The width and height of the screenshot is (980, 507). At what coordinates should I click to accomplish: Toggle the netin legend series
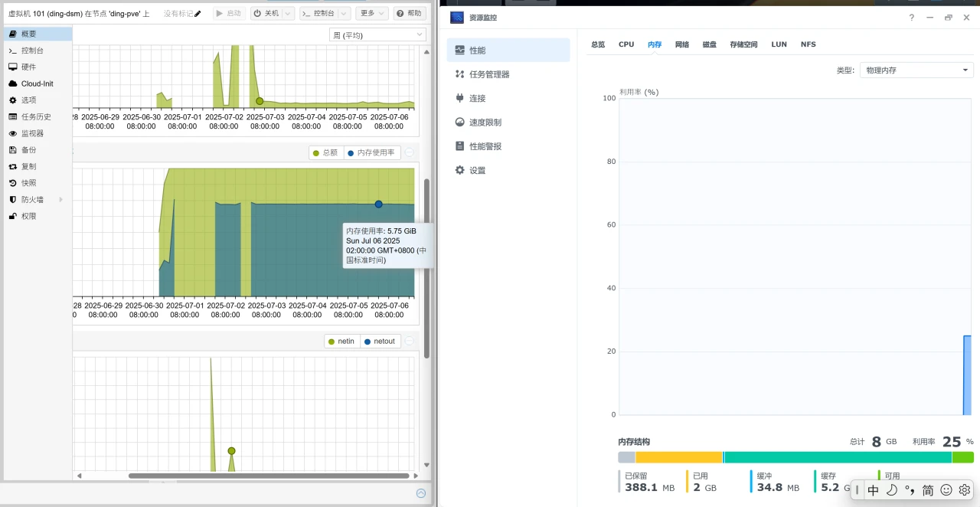coord(341,342)
